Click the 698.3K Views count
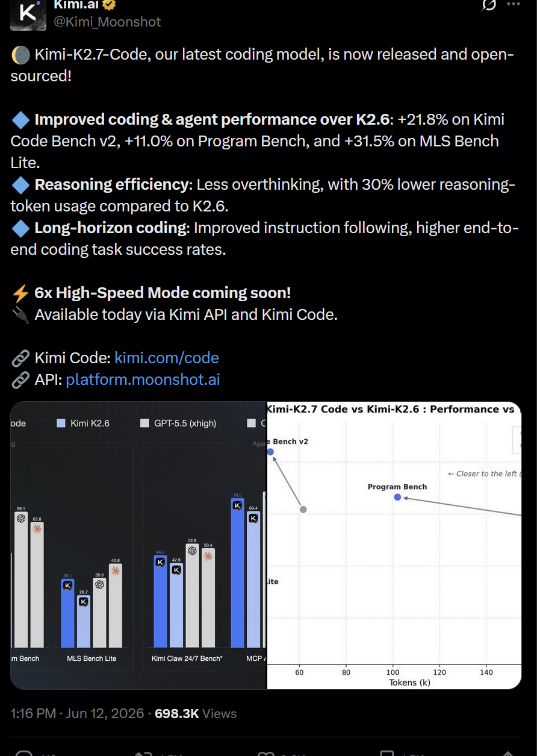Screen dimensions: 537x756 pyautogui.click(x=196, y=714)
